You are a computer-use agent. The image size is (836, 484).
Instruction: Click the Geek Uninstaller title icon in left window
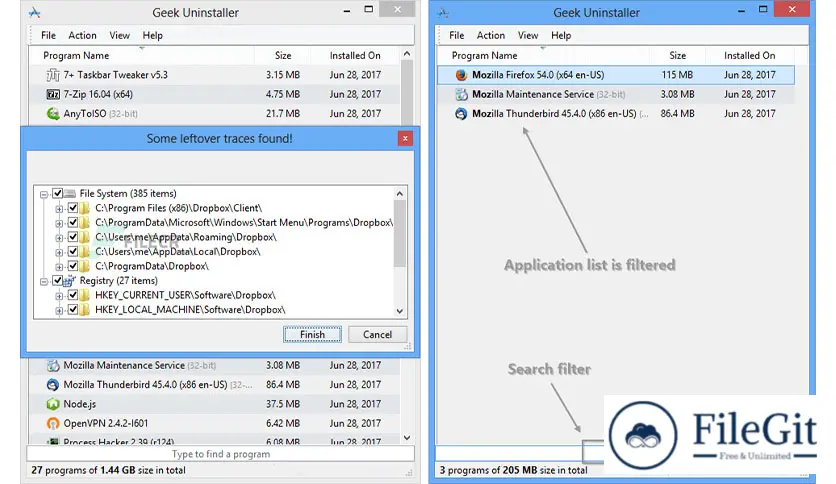coord(35,13)
